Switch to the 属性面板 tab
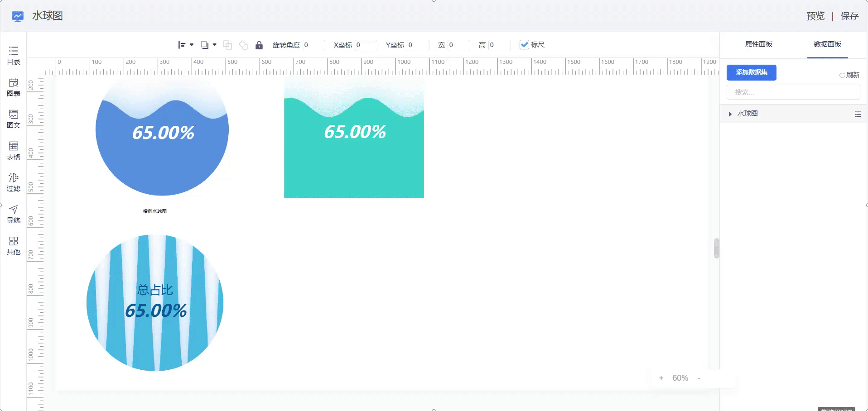The width and height of the screenshot is (868, 411). point(759,44)
